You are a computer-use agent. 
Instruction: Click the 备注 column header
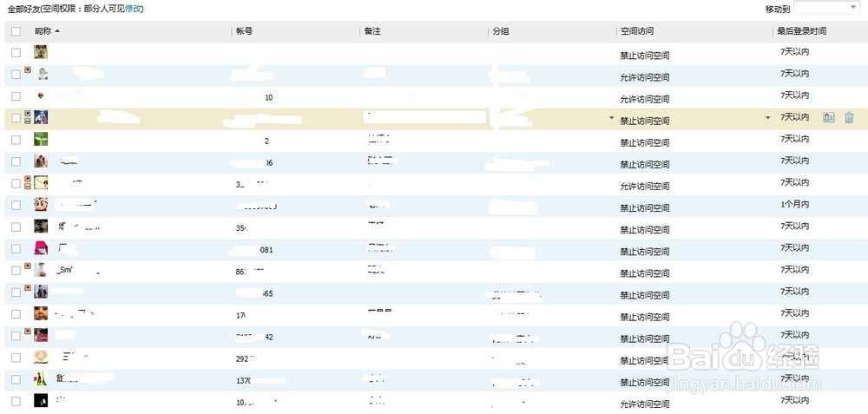(372, 31)
